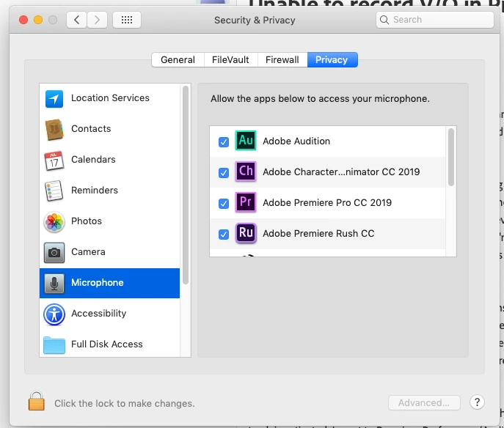Switch to the FileVault tab
The image size is (504, 428).
coord(230,59)
